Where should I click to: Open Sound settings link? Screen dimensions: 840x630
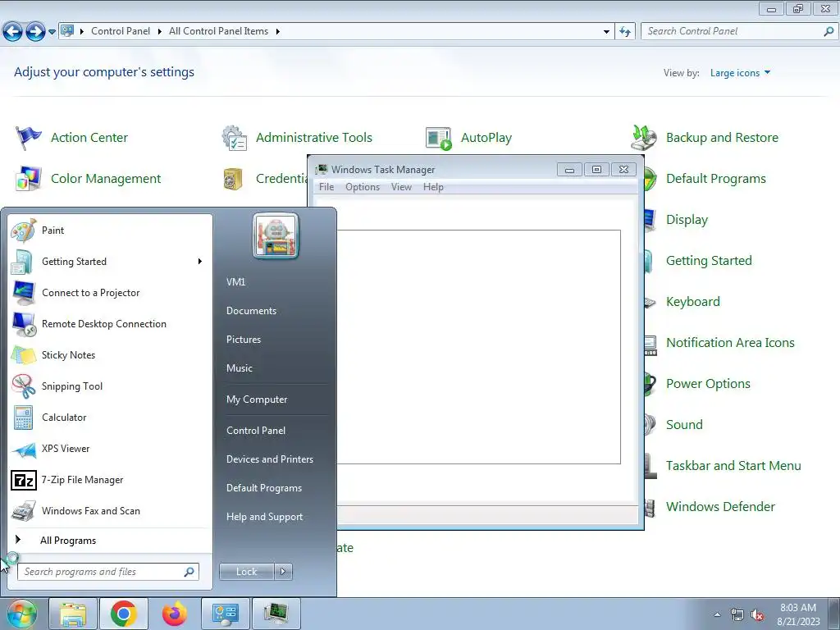684,425
